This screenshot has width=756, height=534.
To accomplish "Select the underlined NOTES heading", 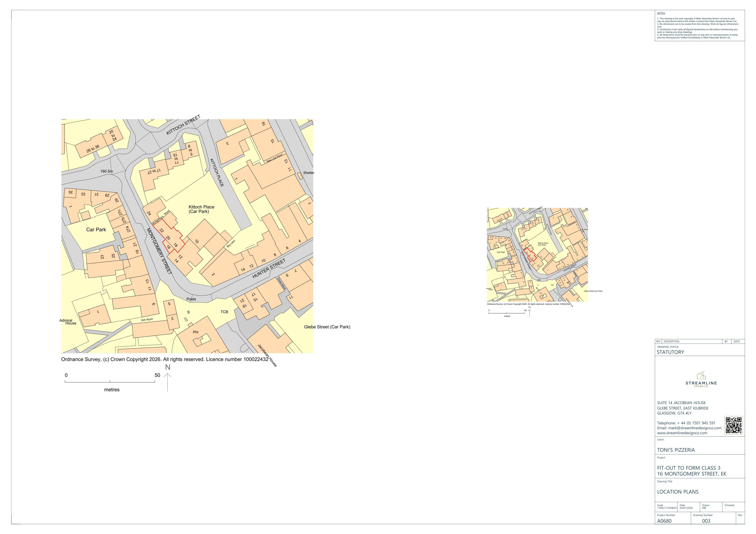I will pos(661,13).
